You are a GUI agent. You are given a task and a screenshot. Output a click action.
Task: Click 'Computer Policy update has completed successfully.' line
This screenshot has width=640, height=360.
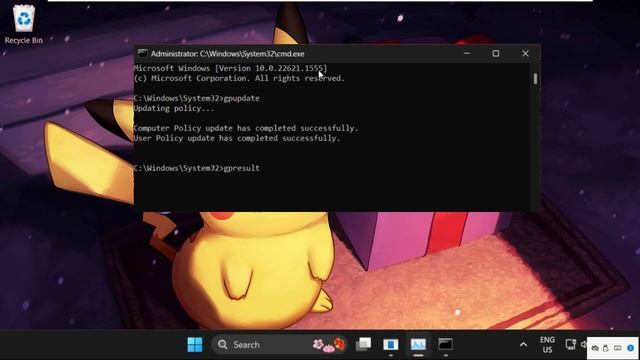(x=246, y=128)
